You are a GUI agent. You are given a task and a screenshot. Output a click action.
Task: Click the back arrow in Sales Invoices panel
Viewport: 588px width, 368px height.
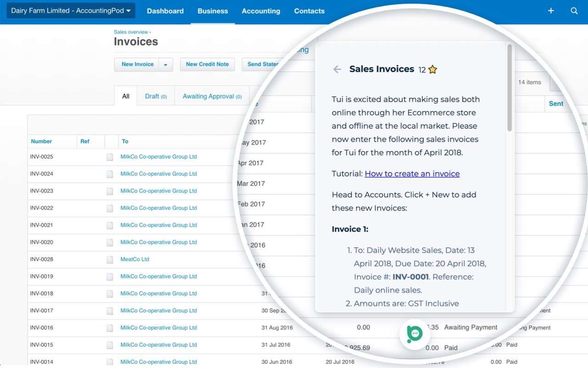pyautogui.click(x=337, y=69)
